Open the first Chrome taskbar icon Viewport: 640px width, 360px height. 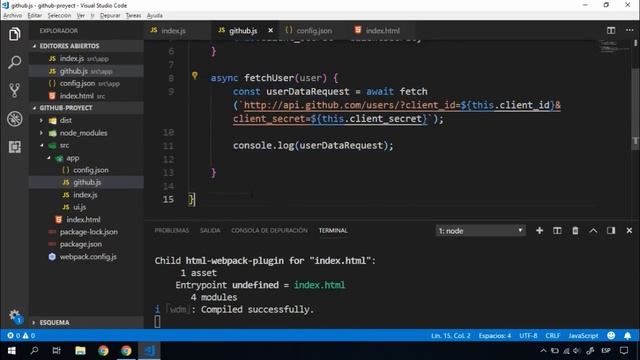click(x=103, y=351)
